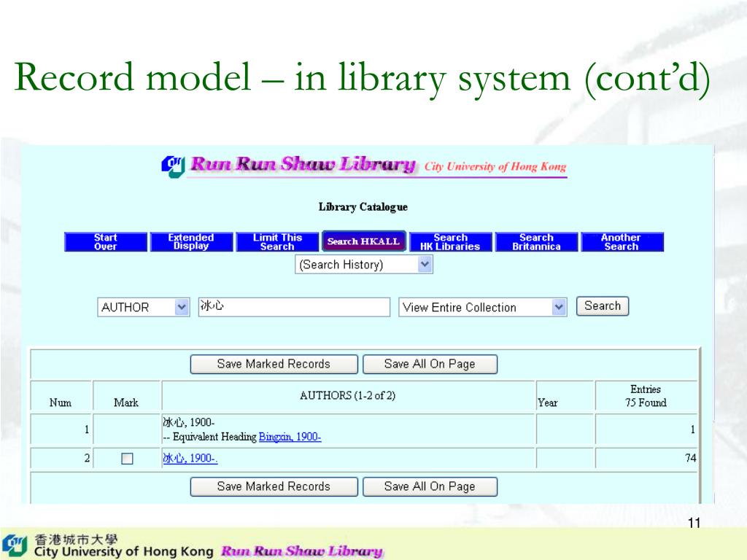The height and width of the screenshot is (560, 747).
Task: Click the Start Over button
Action: pyautogui.click(x=106, y=242)
